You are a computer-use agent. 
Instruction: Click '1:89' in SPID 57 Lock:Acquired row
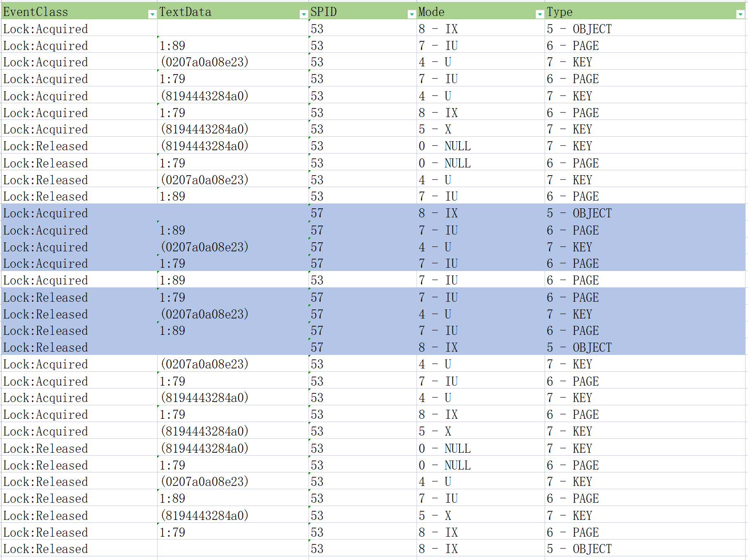tap(172, 230)
